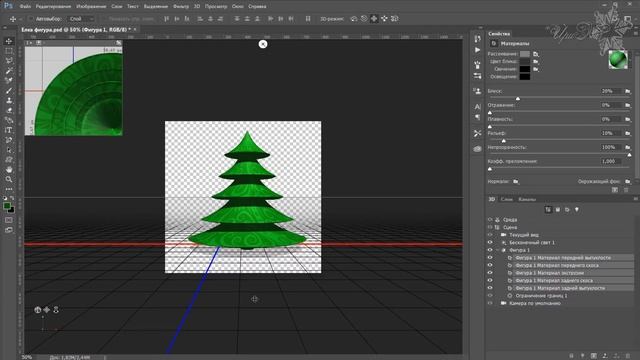Click the 3D scale mode icon

pos(395,19)
